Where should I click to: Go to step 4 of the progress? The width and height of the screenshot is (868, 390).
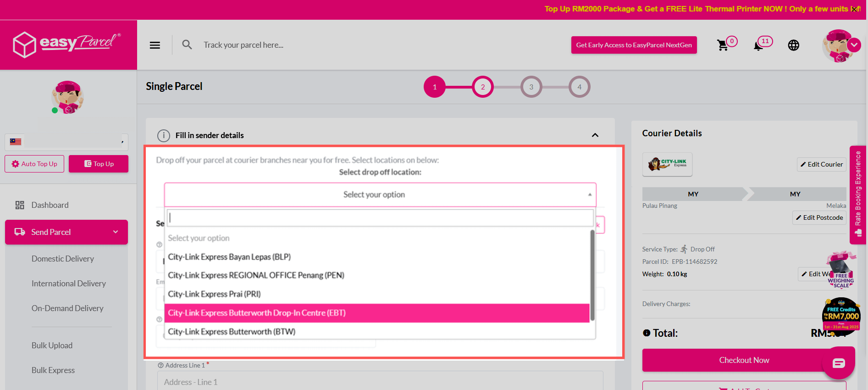tap(580, 87)
